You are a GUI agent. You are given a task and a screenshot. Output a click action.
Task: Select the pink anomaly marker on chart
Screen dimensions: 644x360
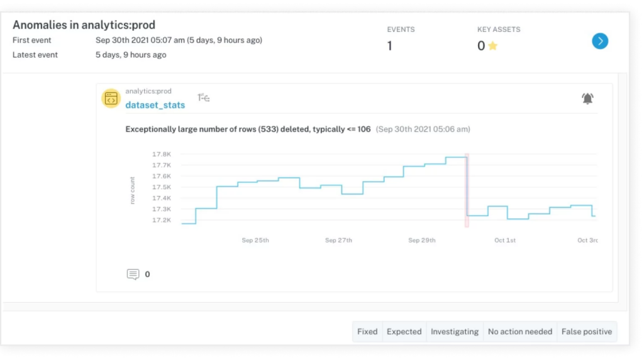point(467,190)
